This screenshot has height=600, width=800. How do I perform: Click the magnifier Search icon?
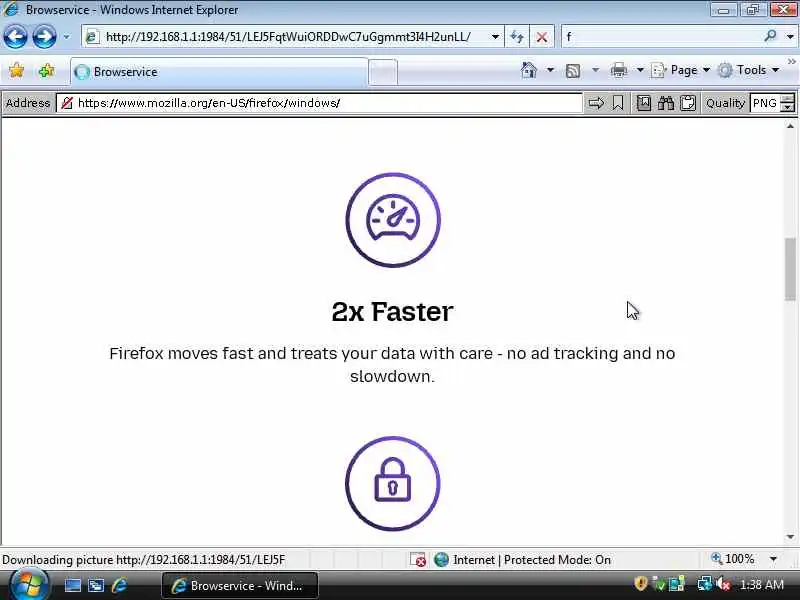click(x=770, y=36)
